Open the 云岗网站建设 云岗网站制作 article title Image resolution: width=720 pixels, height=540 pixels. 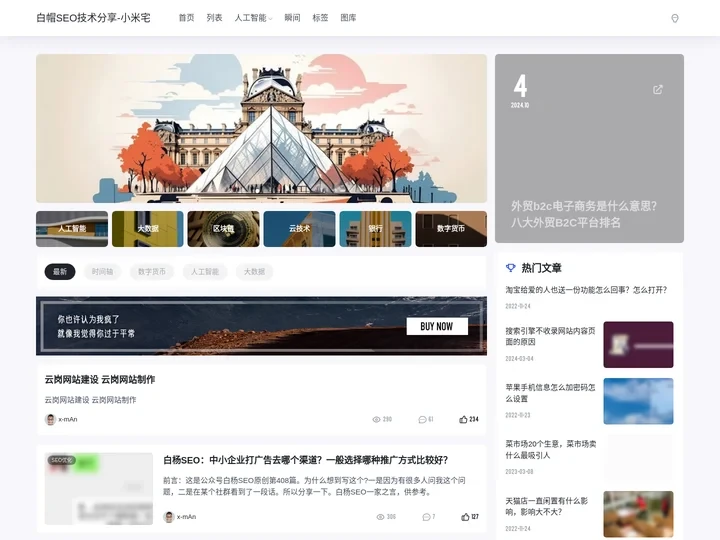[100, 379]
